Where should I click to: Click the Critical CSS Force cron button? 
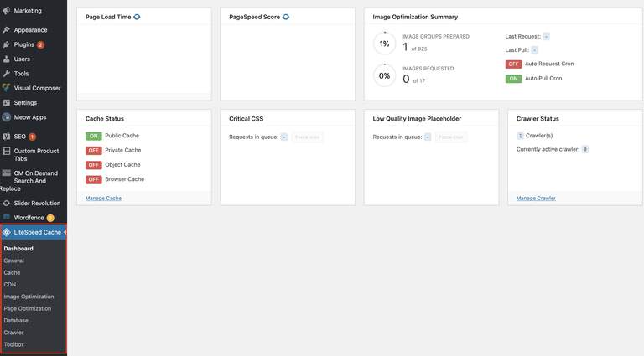(x=307, y=137)
